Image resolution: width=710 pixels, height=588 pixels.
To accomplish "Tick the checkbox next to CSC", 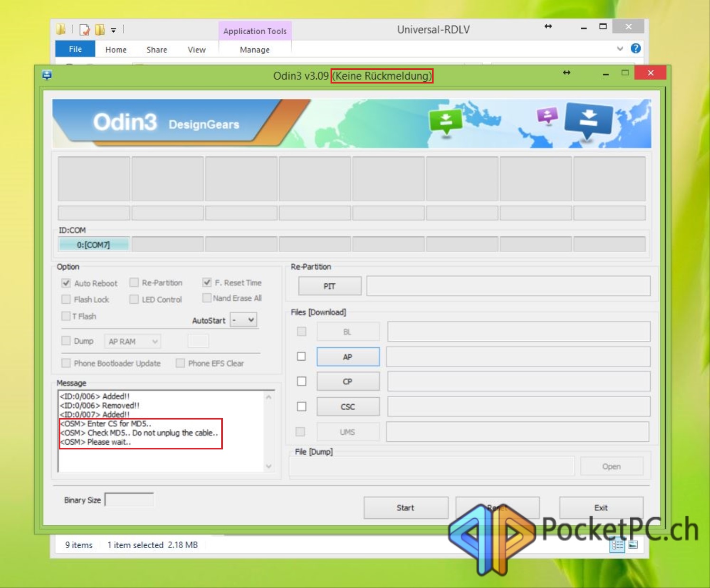I will tap(301, 406).
